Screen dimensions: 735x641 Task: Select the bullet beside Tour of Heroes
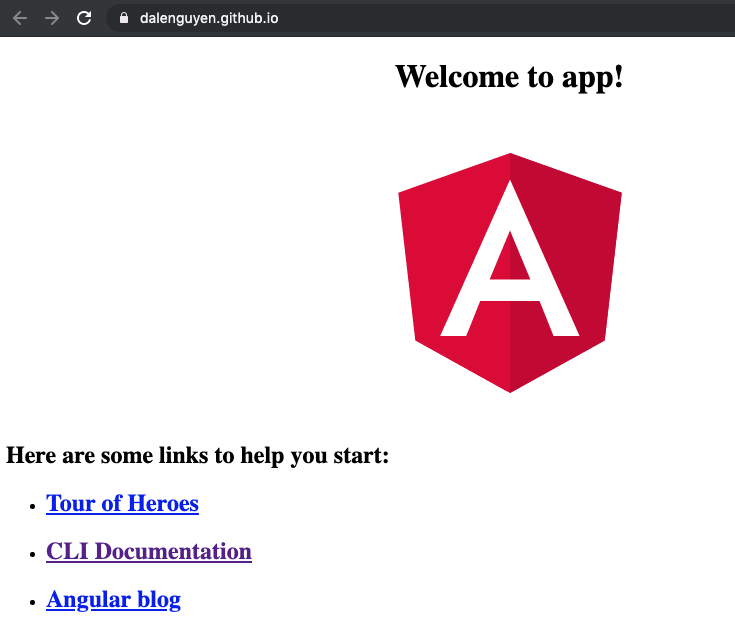[32, 506]
